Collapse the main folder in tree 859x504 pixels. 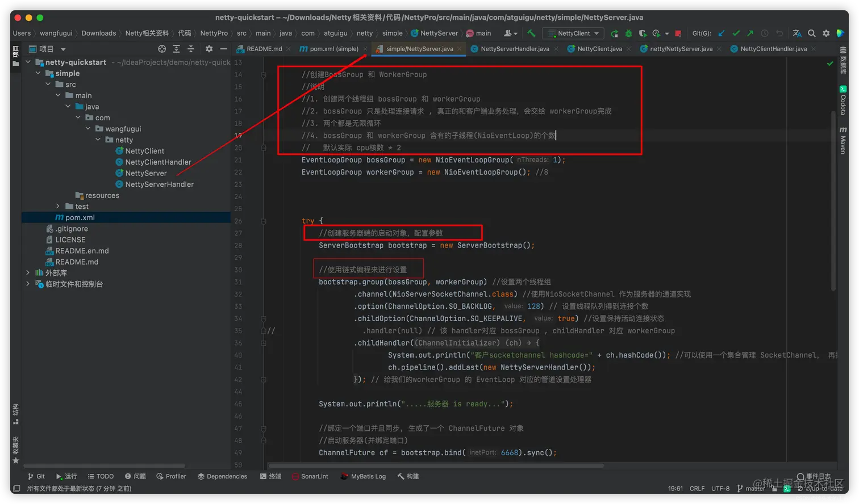[x=58, y=95]
